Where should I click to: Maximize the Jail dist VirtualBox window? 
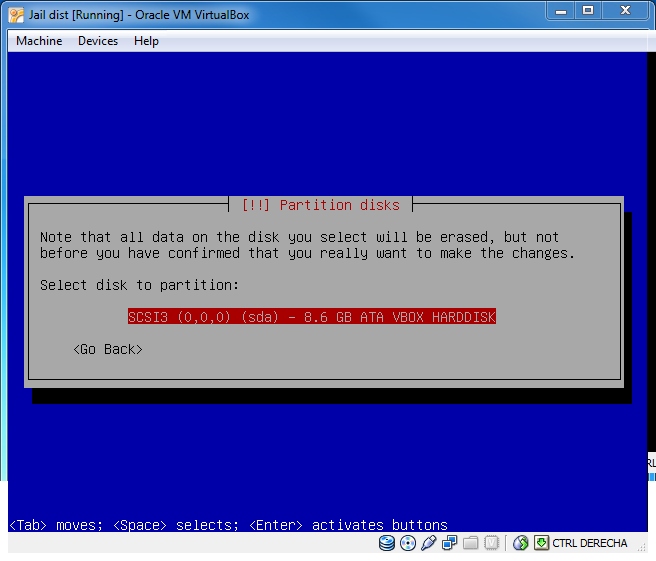click(x=588, y=11)
